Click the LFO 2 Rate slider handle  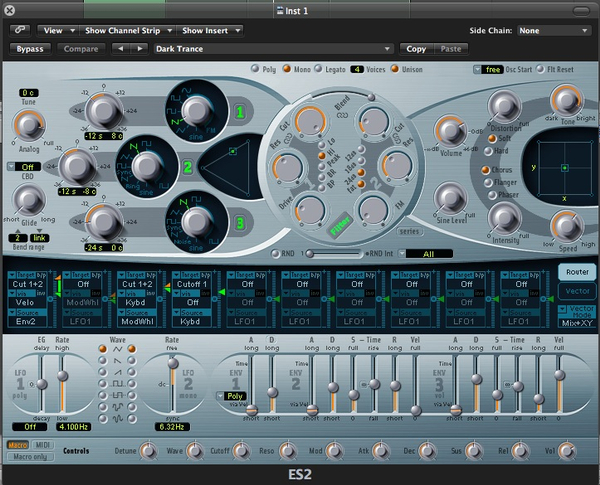coord(173,363)
